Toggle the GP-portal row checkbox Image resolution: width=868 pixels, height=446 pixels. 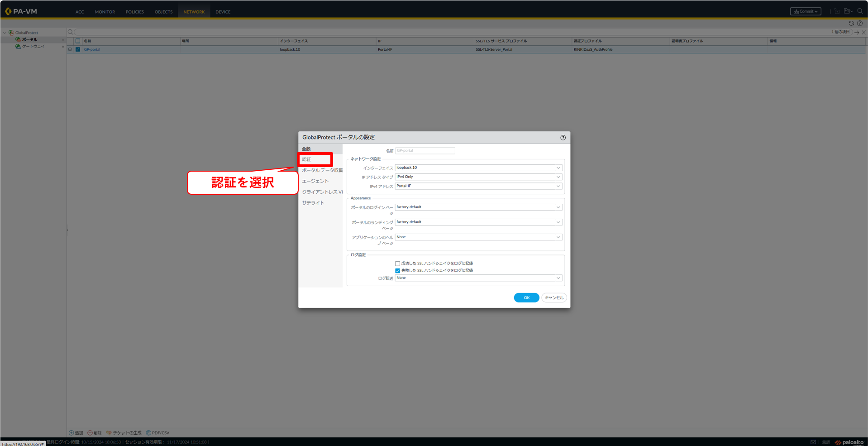pyautogui.click(x=78, y=49)
